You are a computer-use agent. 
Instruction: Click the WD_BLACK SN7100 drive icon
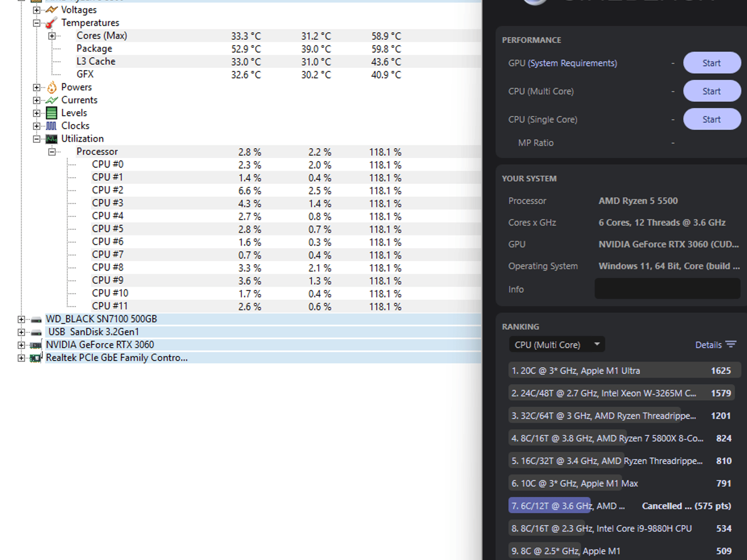coord(36,320)
